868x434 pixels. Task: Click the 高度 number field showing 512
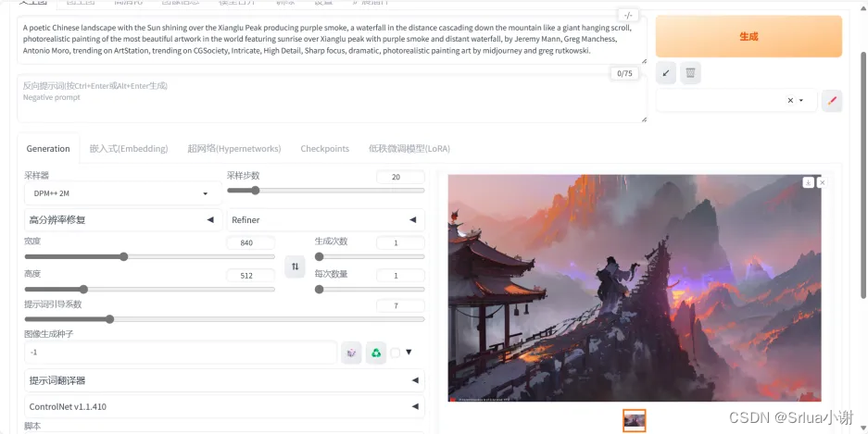251,276
